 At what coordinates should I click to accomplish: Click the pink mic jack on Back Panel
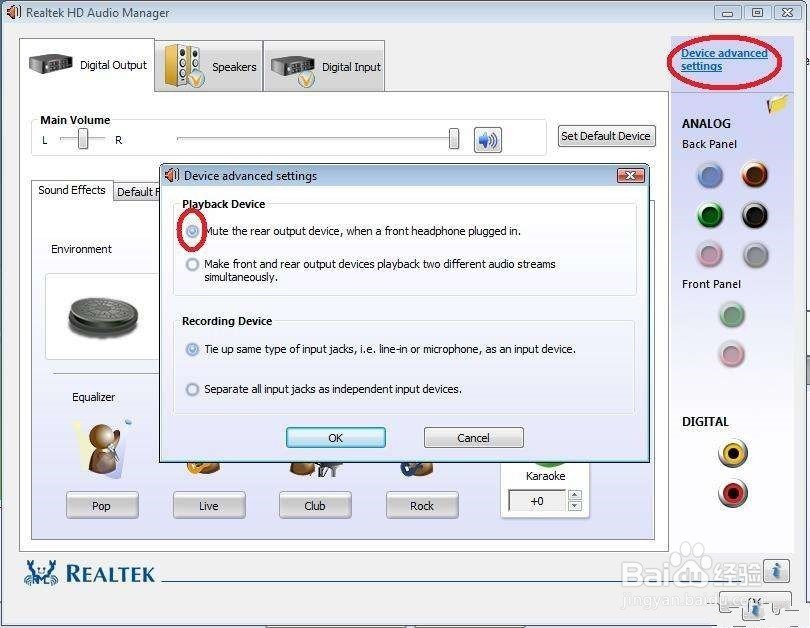tap(710, 255)
